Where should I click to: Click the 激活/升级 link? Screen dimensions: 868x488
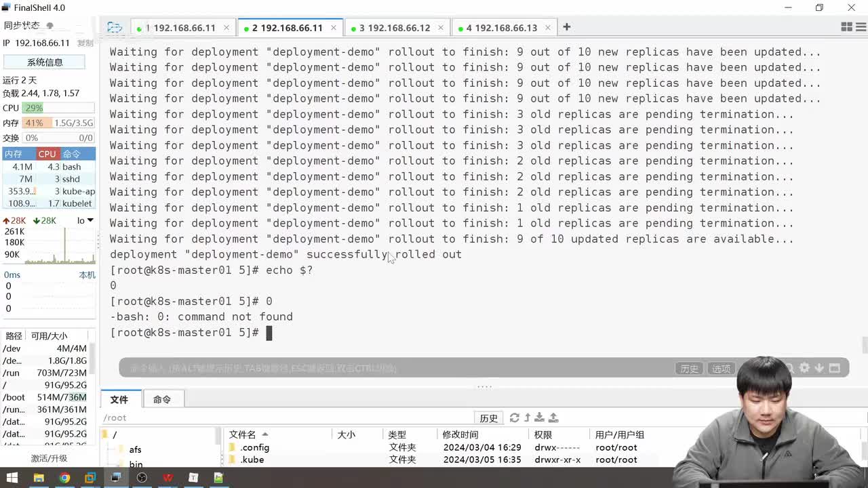[49, 458]
